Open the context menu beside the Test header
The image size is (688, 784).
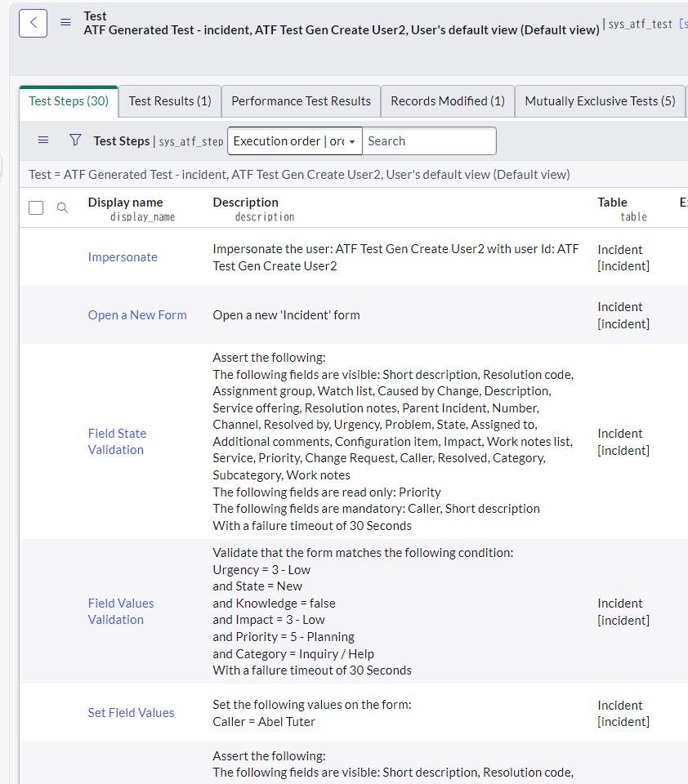click(65, 22)
